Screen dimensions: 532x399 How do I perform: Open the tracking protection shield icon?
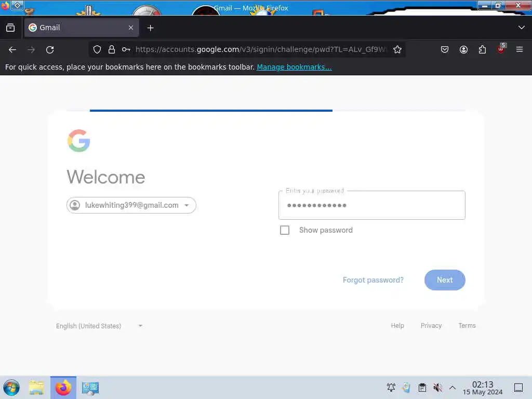[97, 49]
